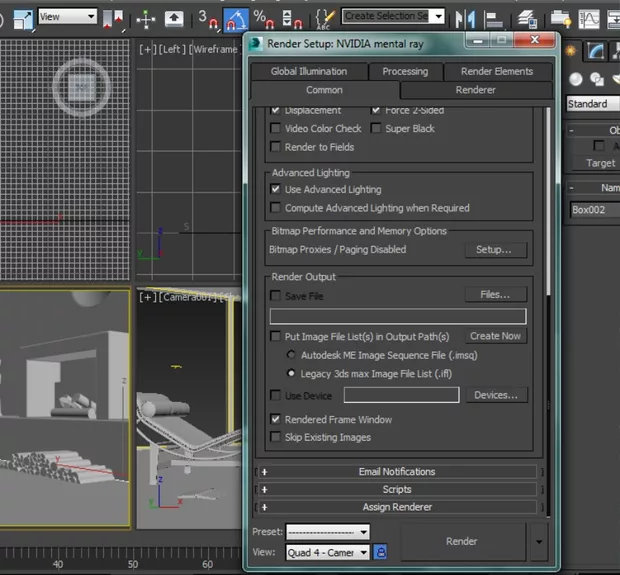Expand the Scripts rollout

(397, 489)
